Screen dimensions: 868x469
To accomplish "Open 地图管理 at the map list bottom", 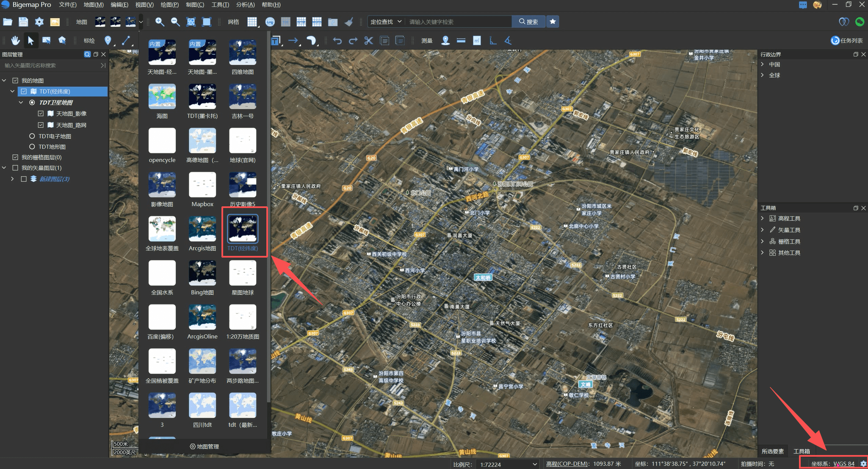I will coord(205,447).
